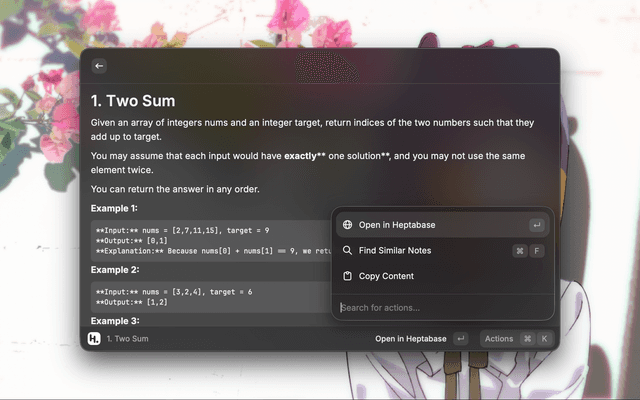
Task: Click the ⌘ key badge beside Find Similar Notes
Action: pyautogui.click(x=520, y=251)
